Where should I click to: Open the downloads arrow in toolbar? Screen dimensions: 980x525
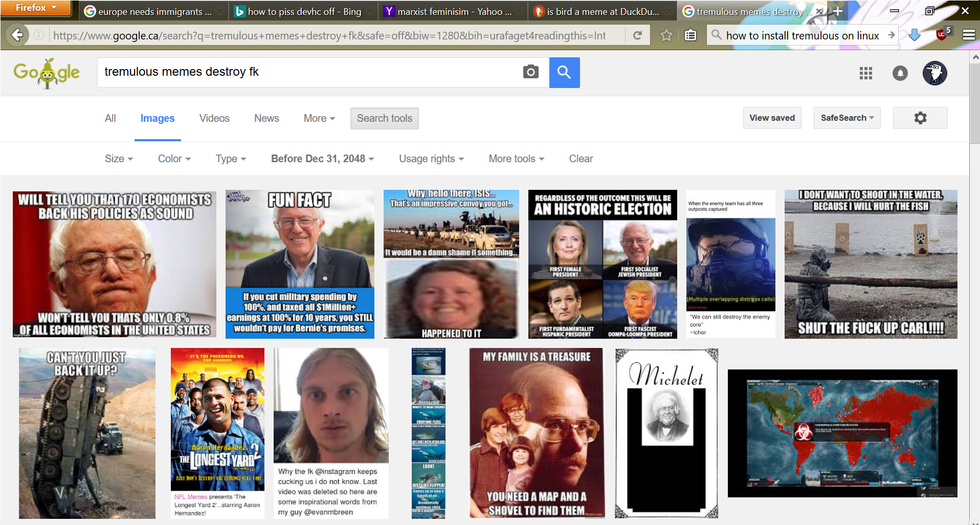pyautogui.click(x=915, y=35)
